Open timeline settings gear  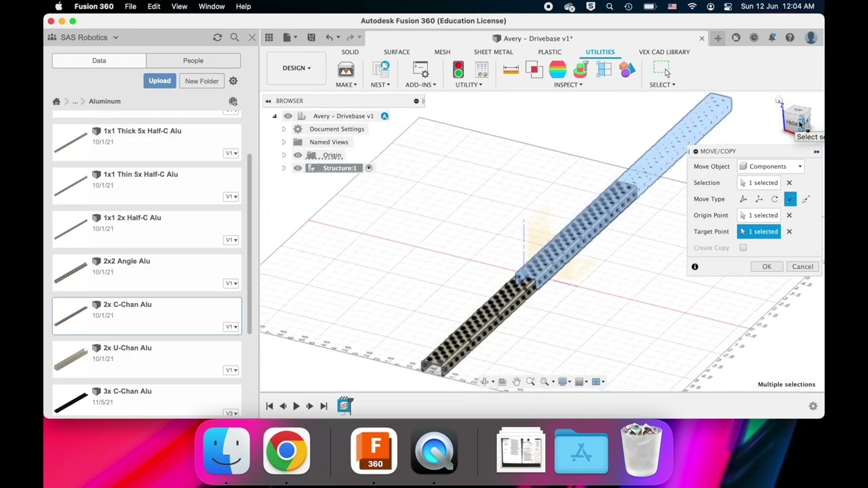(x=813, y=407)
